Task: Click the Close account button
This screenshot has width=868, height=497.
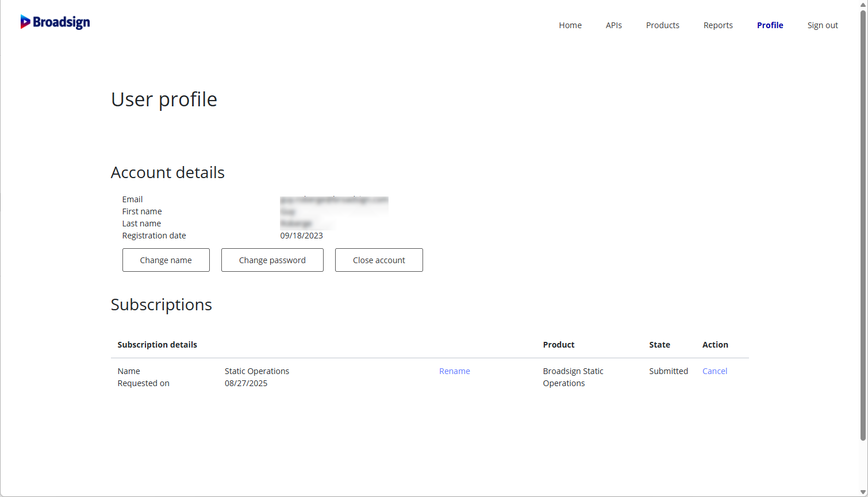Action: 379,260
